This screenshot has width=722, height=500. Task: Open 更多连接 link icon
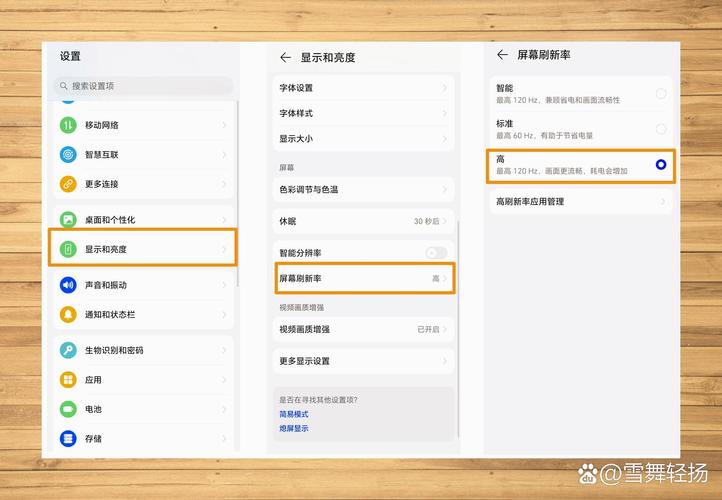tap(68, 184)
